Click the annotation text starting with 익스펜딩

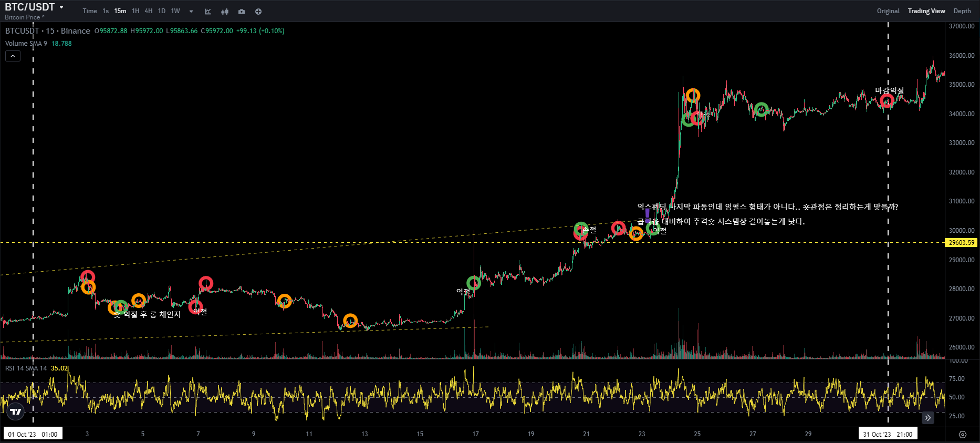(x=768, y=207)
